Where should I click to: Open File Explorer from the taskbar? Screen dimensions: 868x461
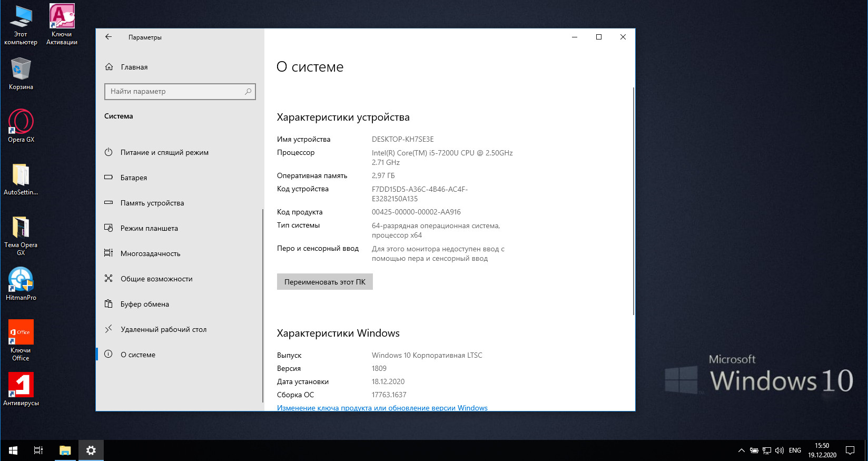coord(65,450)
